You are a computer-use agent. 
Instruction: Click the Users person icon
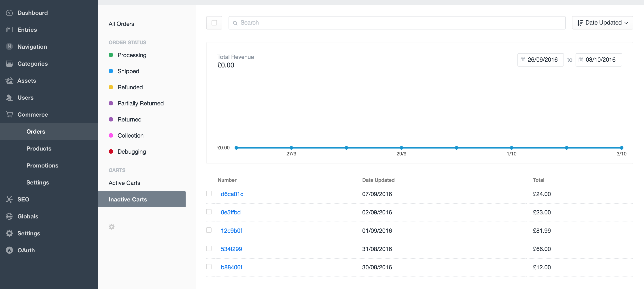point(9,97)
